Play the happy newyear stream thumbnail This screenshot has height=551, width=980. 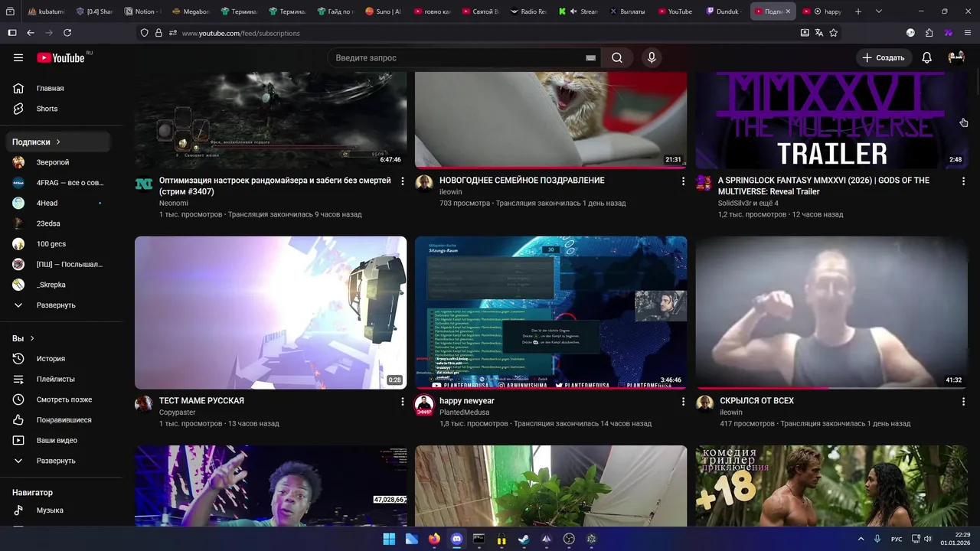point(550,312)
